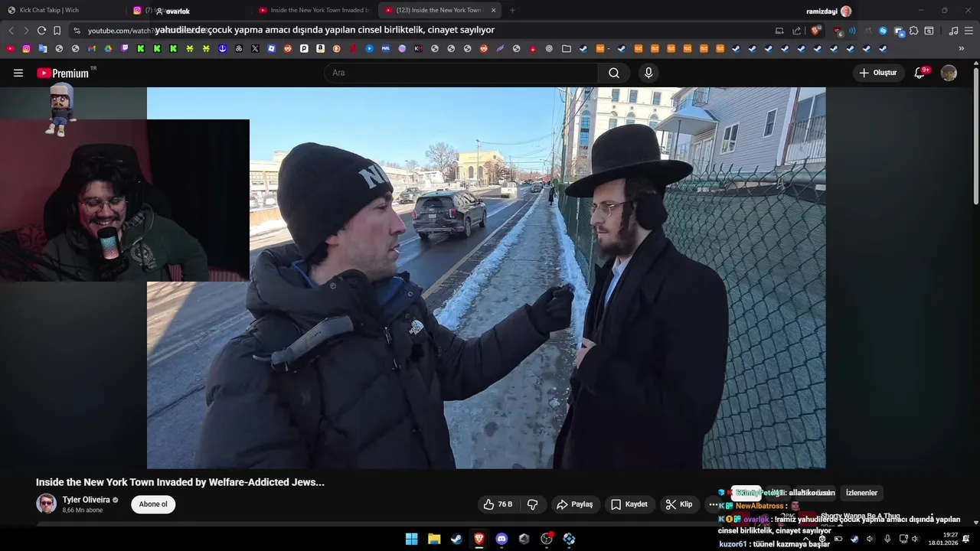Open the YouTube account avatar menu

click(x=949, y=73)
